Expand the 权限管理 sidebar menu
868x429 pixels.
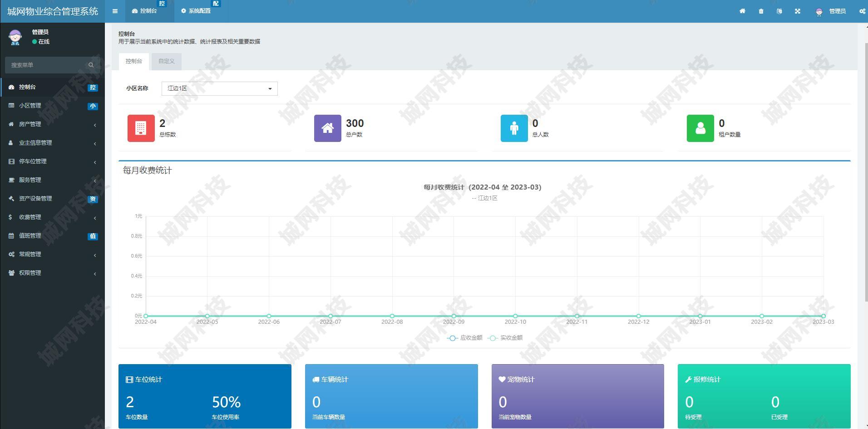53,273
